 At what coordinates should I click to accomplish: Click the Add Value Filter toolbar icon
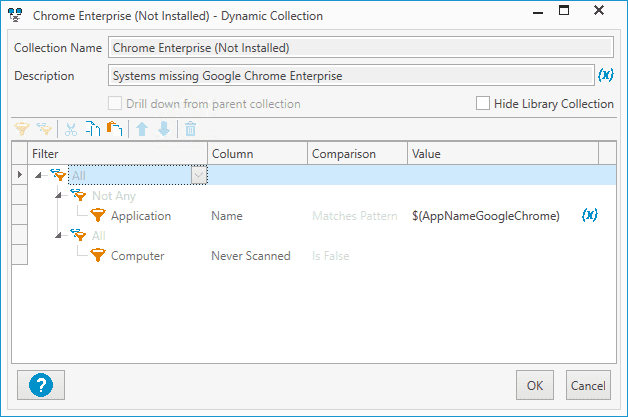pyautogui.click(x=22, y=129)
